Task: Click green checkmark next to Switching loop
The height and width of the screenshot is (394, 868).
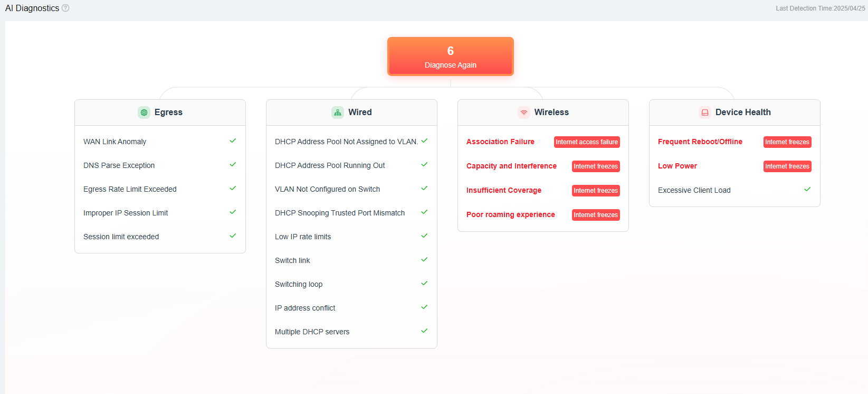Action: 424,284
